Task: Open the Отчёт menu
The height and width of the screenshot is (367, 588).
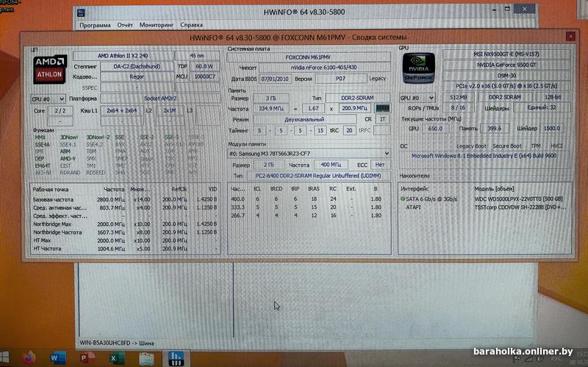Action: tap(125, 24)
